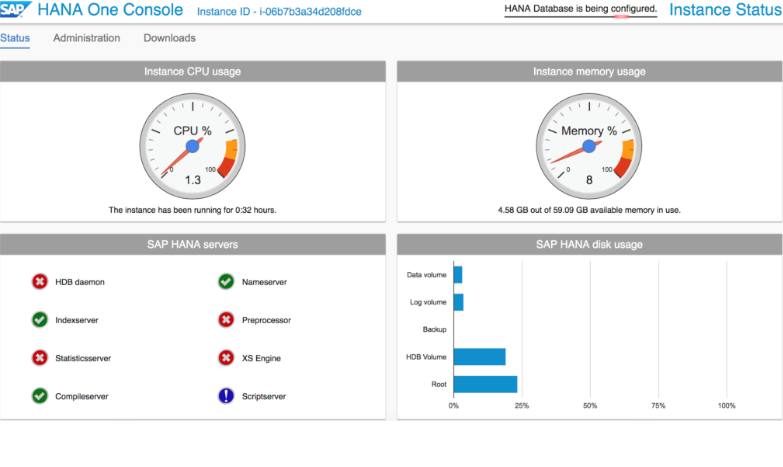This screenshot has height=467, width=783.
Task: Click the Log volume bar
Action: pyautogui.click(x=458, y=302)
